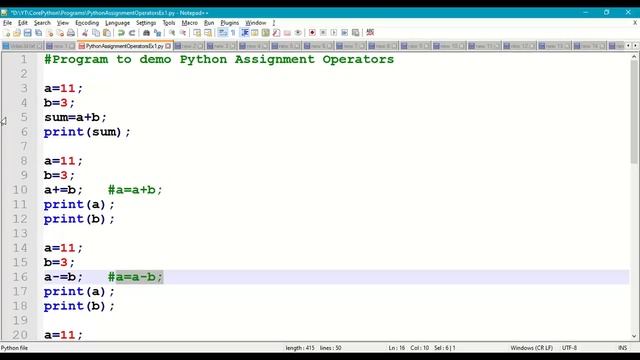Save the current file via toolbar icon
The height and width of the screenshot is (360, 640).
27,33
